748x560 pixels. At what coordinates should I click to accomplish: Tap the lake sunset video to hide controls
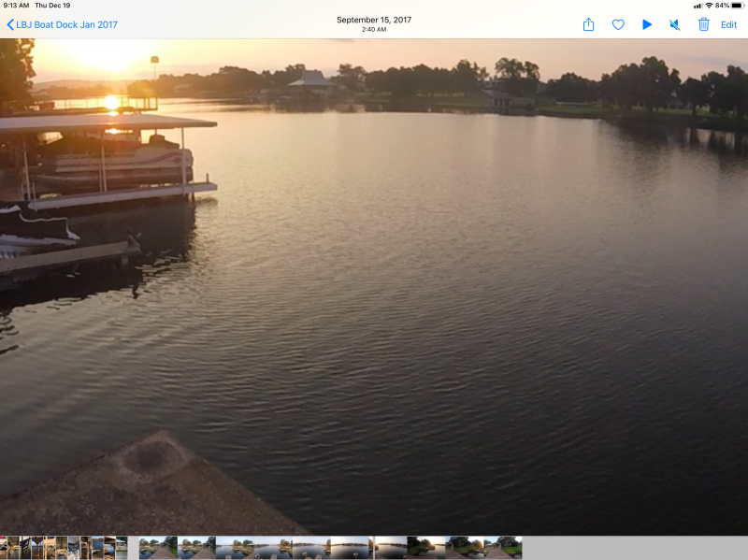[374, 286]
